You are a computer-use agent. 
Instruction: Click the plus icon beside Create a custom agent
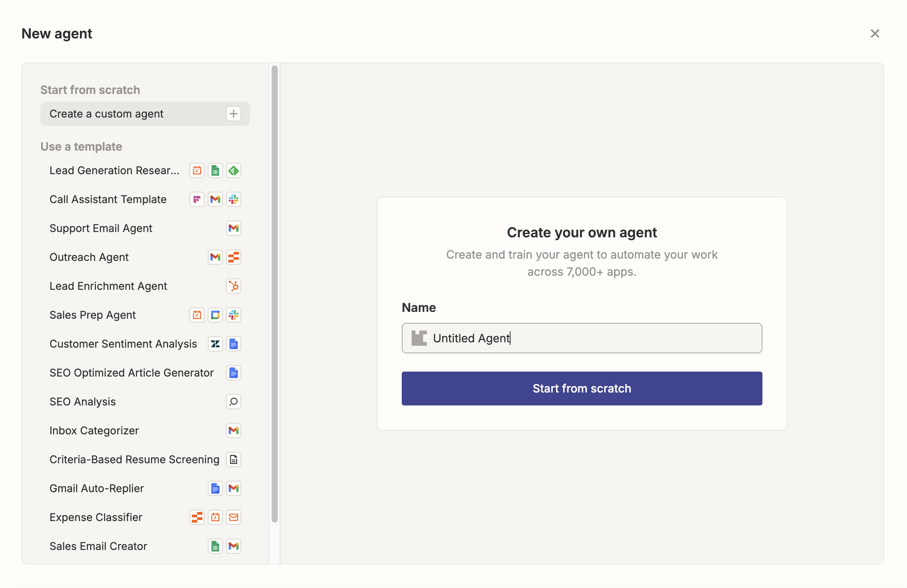233,114
